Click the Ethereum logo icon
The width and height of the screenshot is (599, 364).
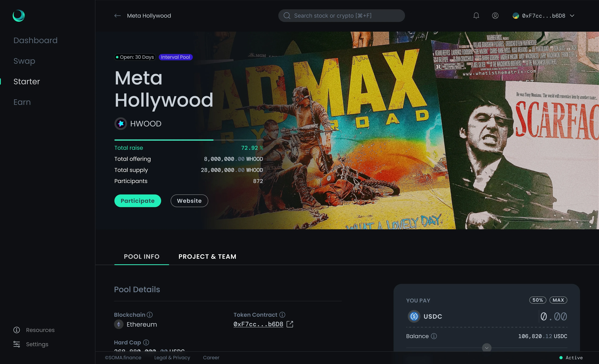(119, 324)
